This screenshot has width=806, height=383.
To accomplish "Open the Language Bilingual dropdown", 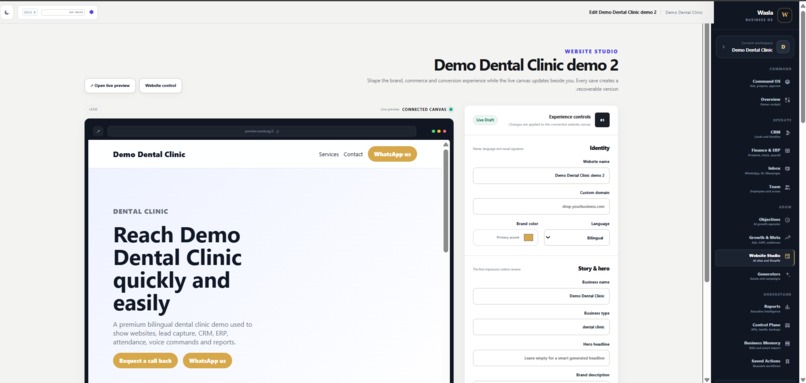I will pyautogui.click(x=577, y=238).
